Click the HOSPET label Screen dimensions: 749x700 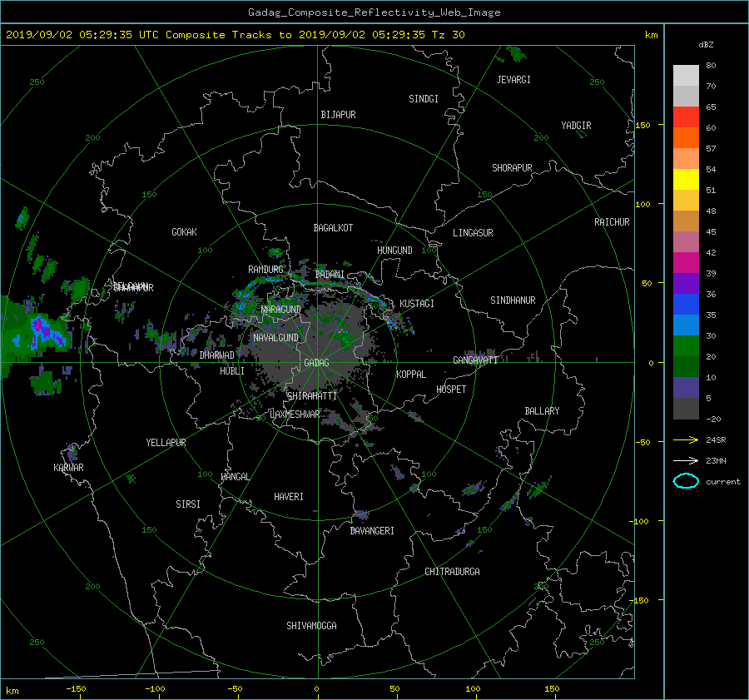[451, 390]
